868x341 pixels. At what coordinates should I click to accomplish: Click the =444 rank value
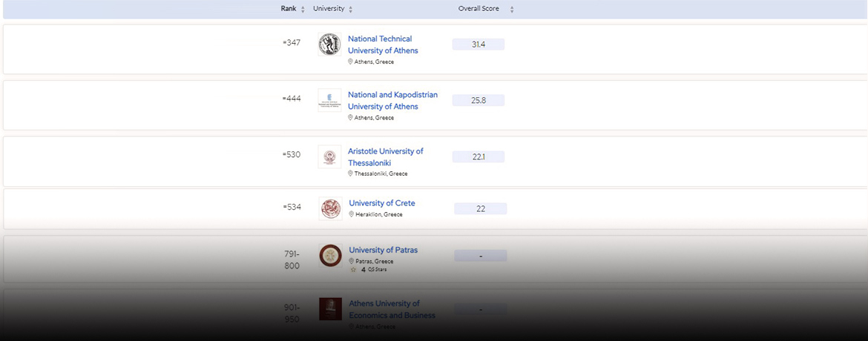(x=291, y=99)
